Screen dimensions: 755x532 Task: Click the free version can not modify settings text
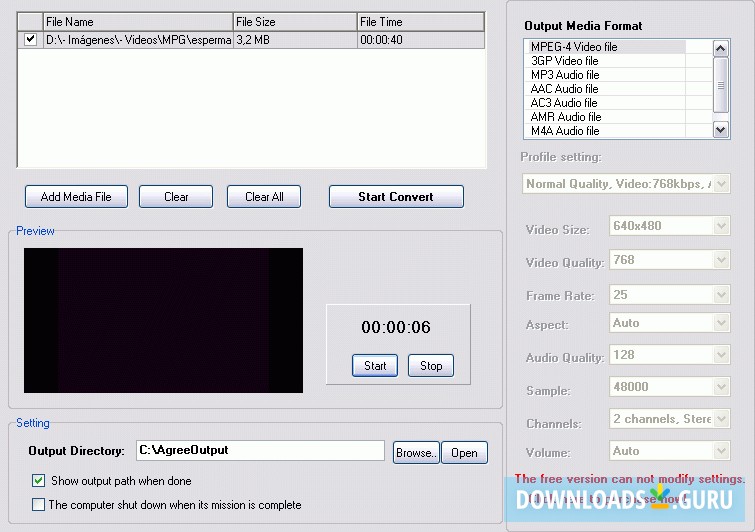point(629,479)
